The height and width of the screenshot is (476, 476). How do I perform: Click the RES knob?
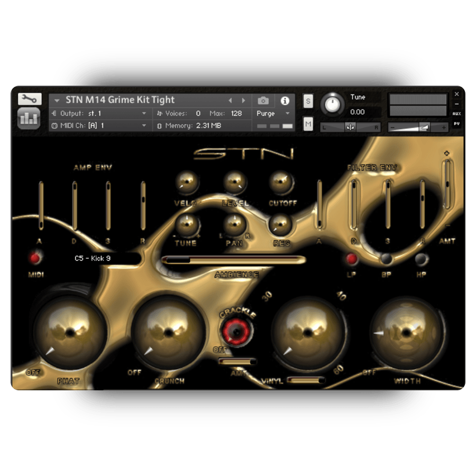click(x=280, y=225)
